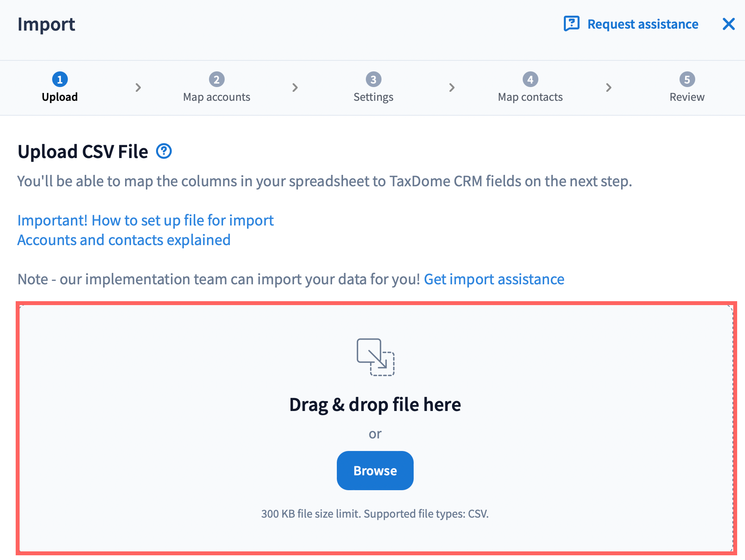The image size is (745, 560).
Task: Go to the Map accounts step label
Action: tap(216, 97)
